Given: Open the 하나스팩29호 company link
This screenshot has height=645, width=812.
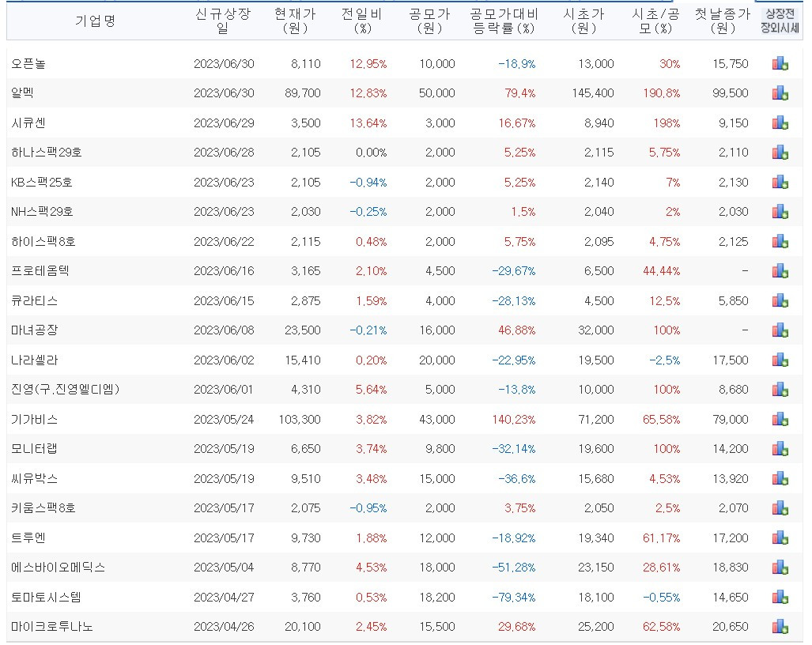Looking at the screenshot, I should [x=47, y=153].
